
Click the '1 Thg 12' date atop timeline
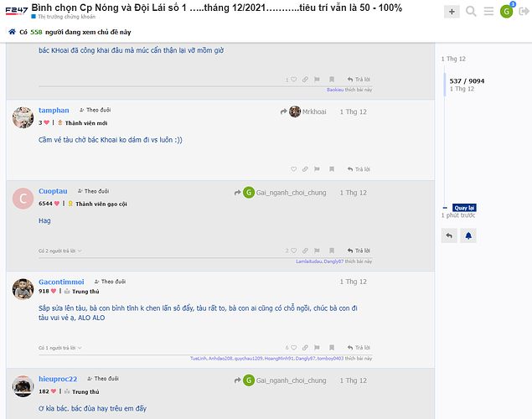click(x=453, y=59)
